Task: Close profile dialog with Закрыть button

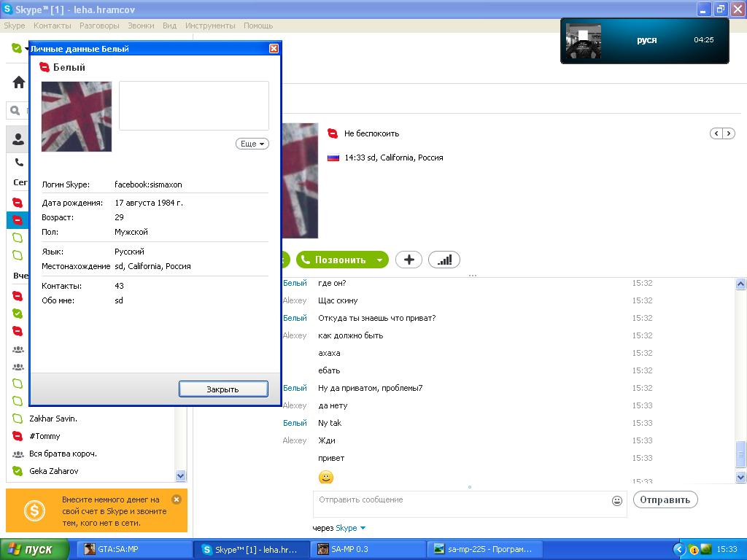Action: [x=223, y=389]
